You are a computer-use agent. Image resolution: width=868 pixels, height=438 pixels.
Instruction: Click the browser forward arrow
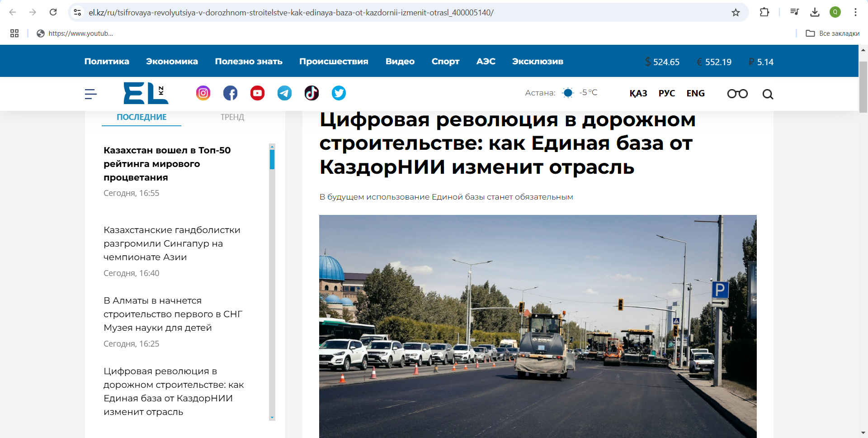[33, 12]
